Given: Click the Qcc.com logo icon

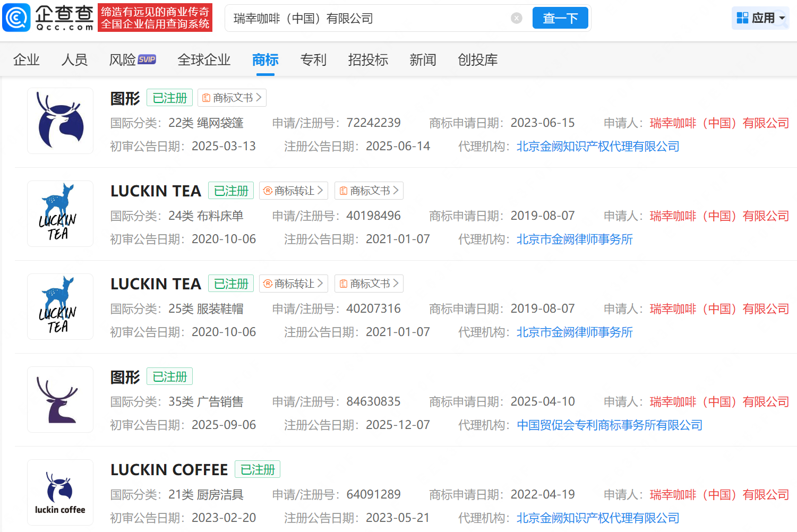Looking at the screenshot, I should point(16,18).
